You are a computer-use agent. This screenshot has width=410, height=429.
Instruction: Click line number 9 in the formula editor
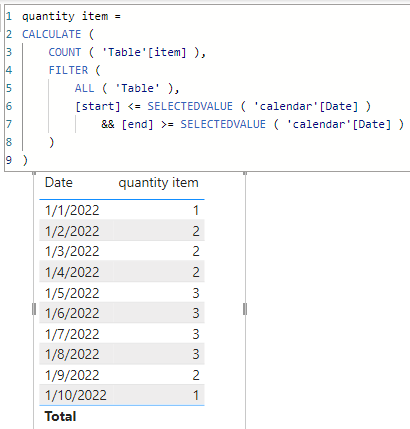[9, 160]
